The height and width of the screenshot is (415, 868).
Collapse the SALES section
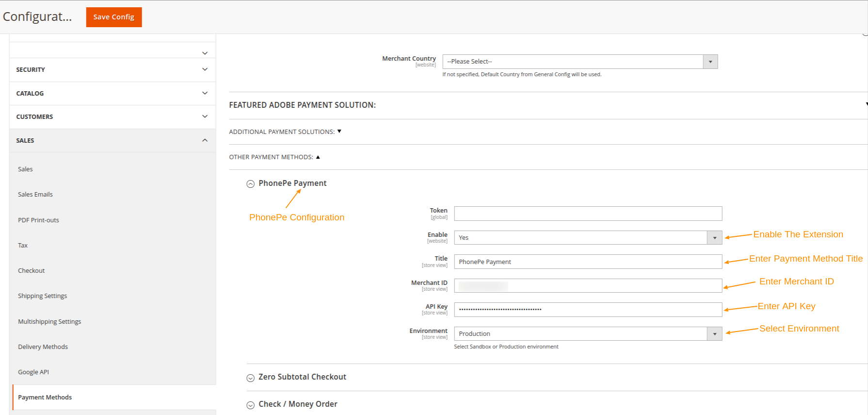pyautogui.click(x=113, y=141)
